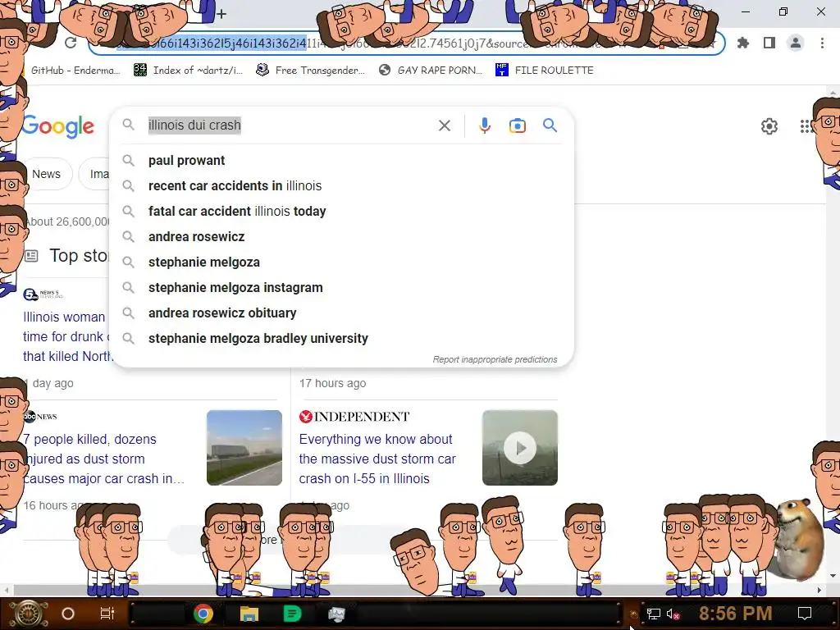Open a new browser tab
Screen dimensions: 840x630
pos(221,14)
